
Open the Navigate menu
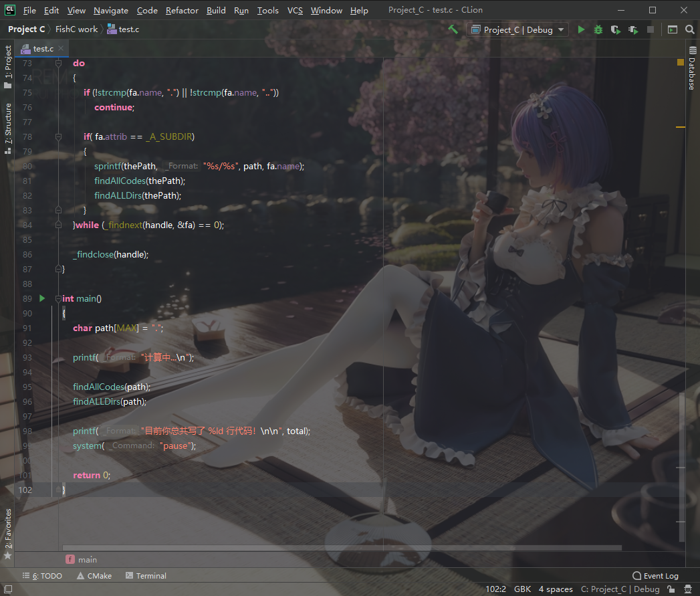(111, 10)
